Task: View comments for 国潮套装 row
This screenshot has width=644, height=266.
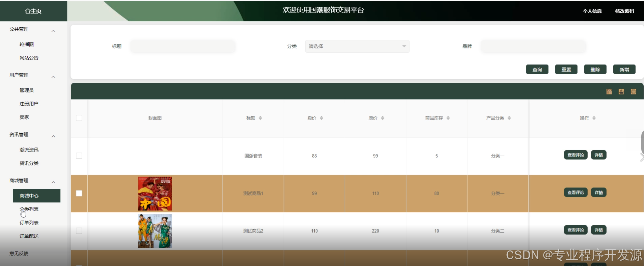Action: tap(576, 155)
